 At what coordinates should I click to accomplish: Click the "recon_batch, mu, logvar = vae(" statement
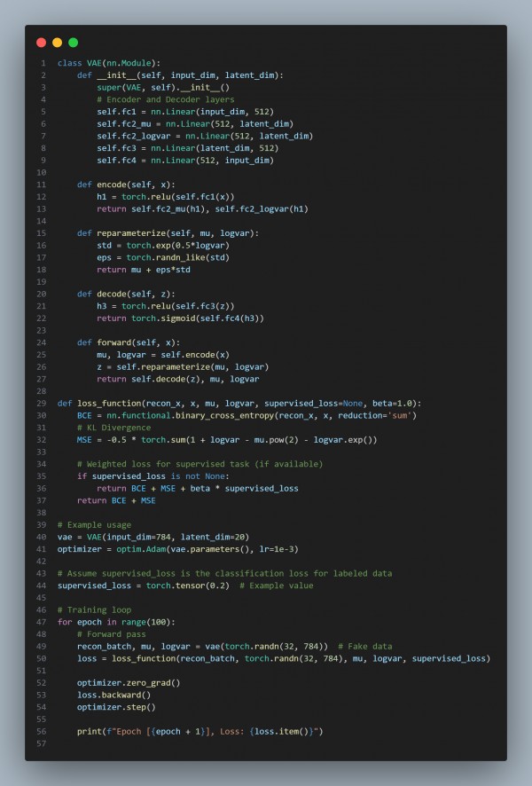coord(202,647)
